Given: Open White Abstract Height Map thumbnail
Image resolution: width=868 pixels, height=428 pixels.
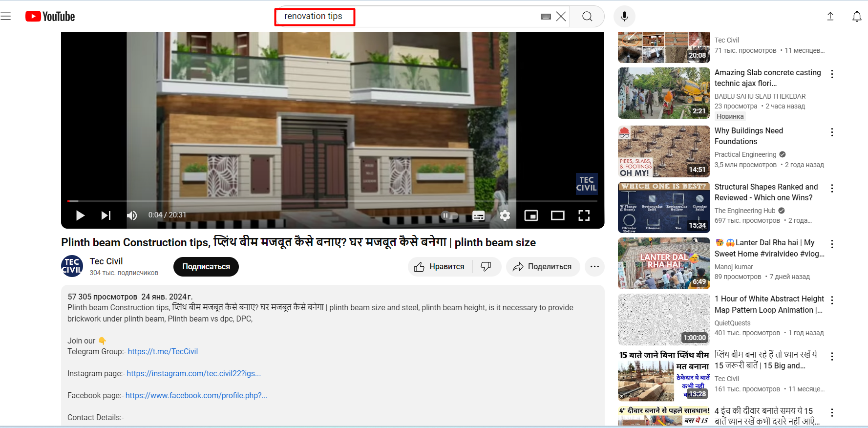Looking at the screenshot, I should point(664,320).
